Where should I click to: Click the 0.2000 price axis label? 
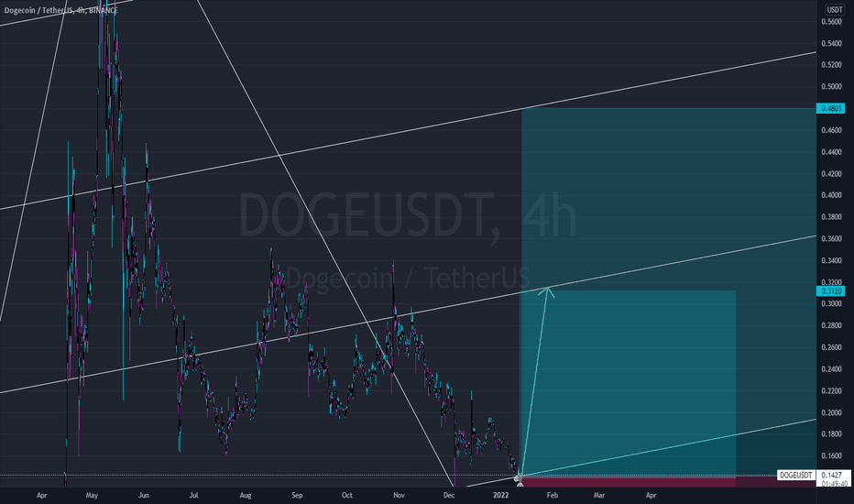[x=831, y=412]
